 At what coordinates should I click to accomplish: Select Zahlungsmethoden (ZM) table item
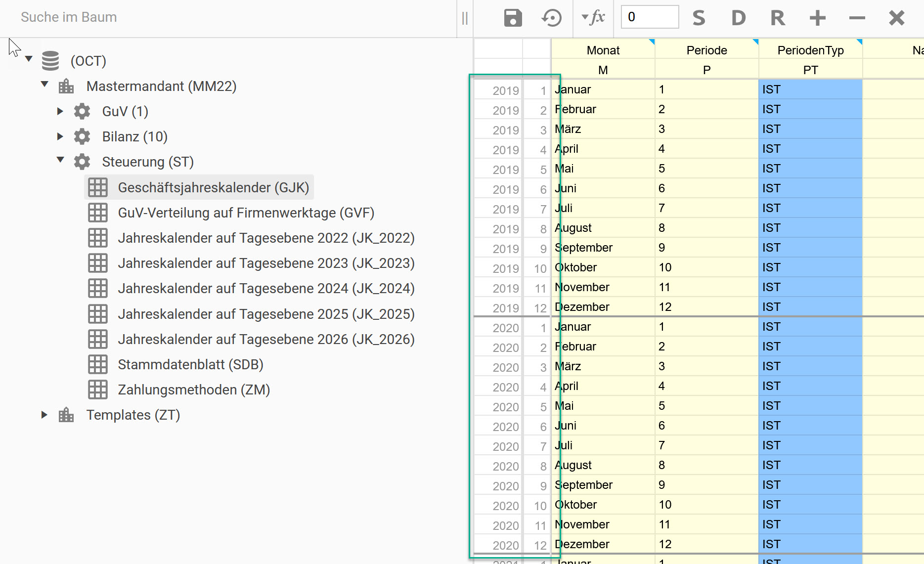[194, 390]
